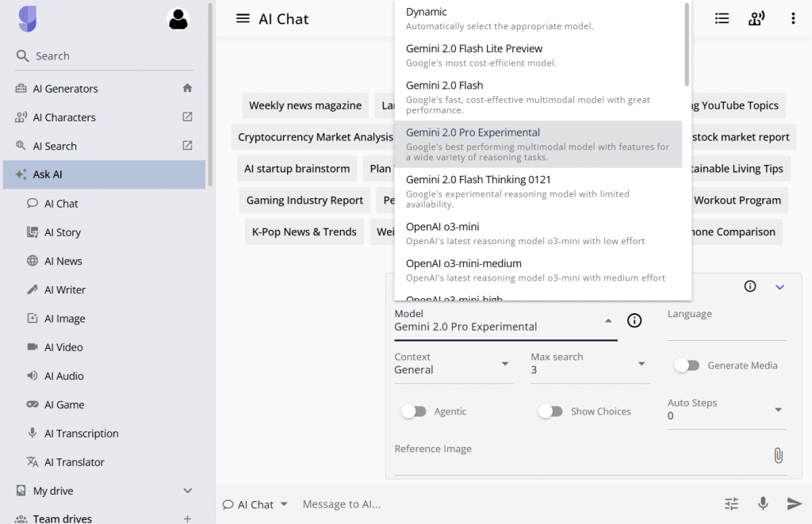
Task: Open the hamburger menu beside AI Chat title
Action: click(243, 19)
